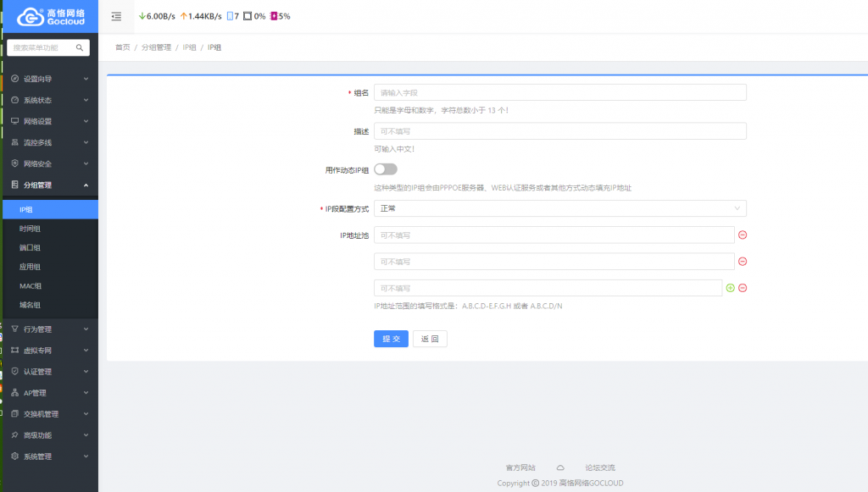Viewport: 868px width, 492px height.
Task: Expand AP管理 menu chevron
Action: click(x=86, y=392)
